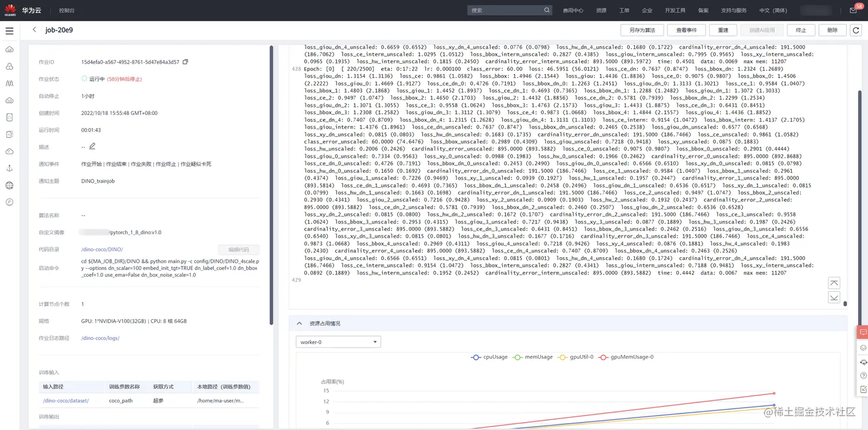Click the left details panel scrollbar
The image size is (868, 430).
[x=271, y=184]
